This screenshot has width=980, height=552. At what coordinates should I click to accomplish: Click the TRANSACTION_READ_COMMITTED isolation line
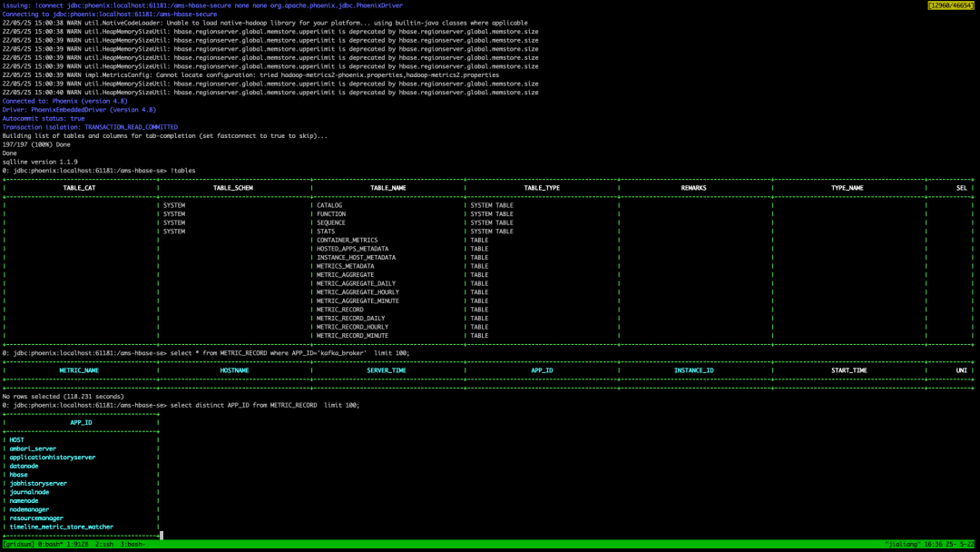90,127
